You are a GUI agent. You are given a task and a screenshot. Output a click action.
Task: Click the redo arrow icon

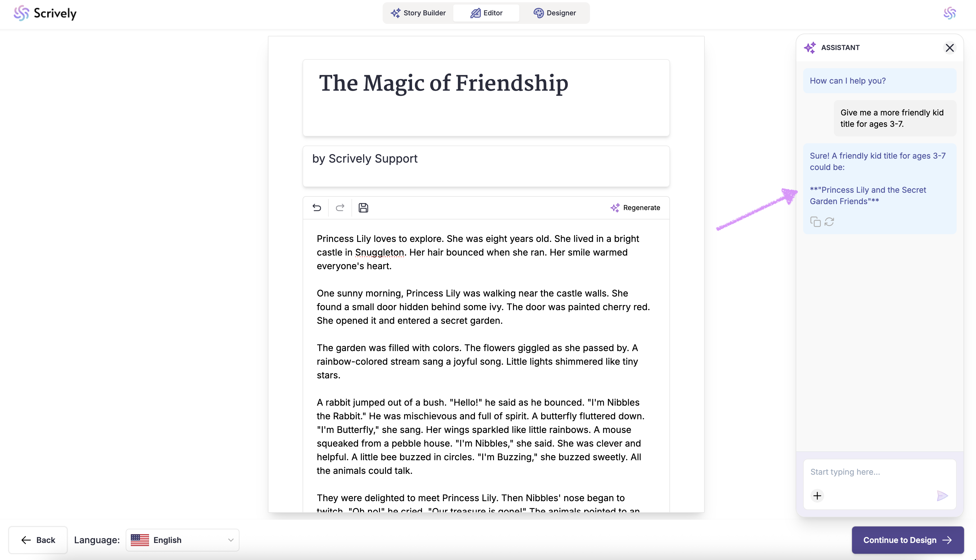(340, 208)
